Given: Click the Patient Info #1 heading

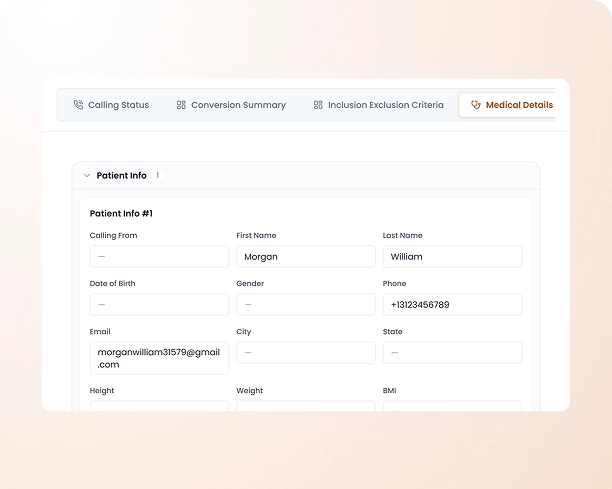Looking at the screenshot, I should click(121, 213).
